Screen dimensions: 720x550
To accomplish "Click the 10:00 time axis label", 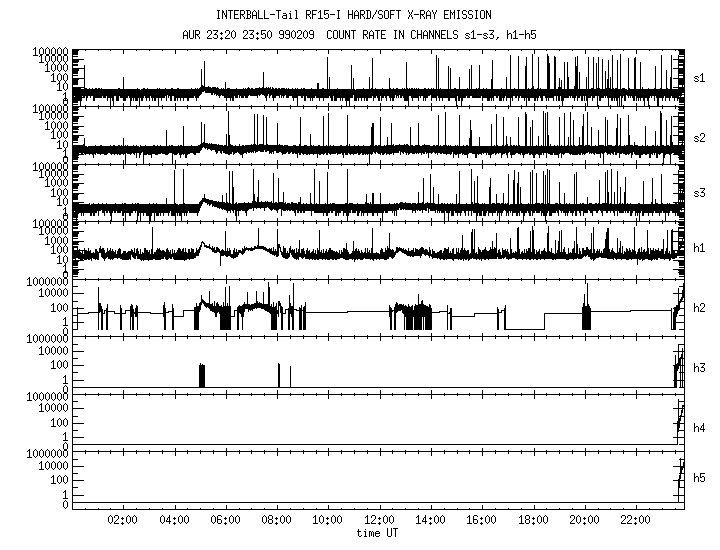I will tap(328, 520).
